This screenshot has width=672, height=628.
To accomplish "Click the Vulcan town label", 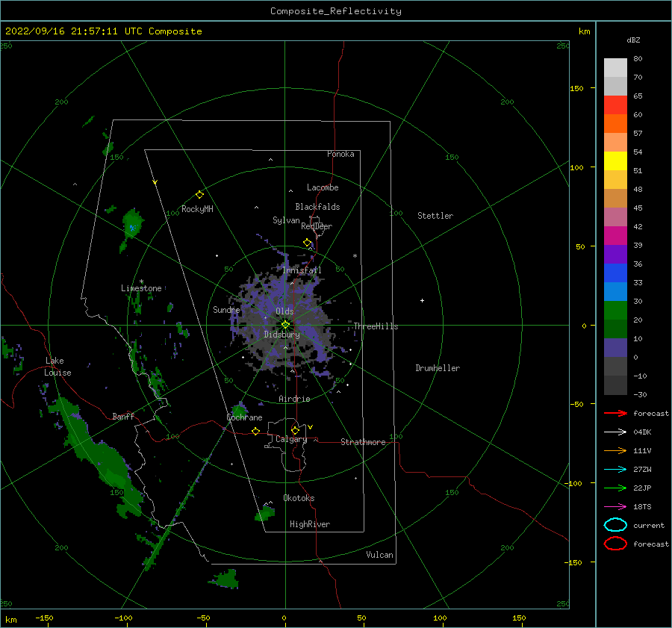I will click(379, 555).
